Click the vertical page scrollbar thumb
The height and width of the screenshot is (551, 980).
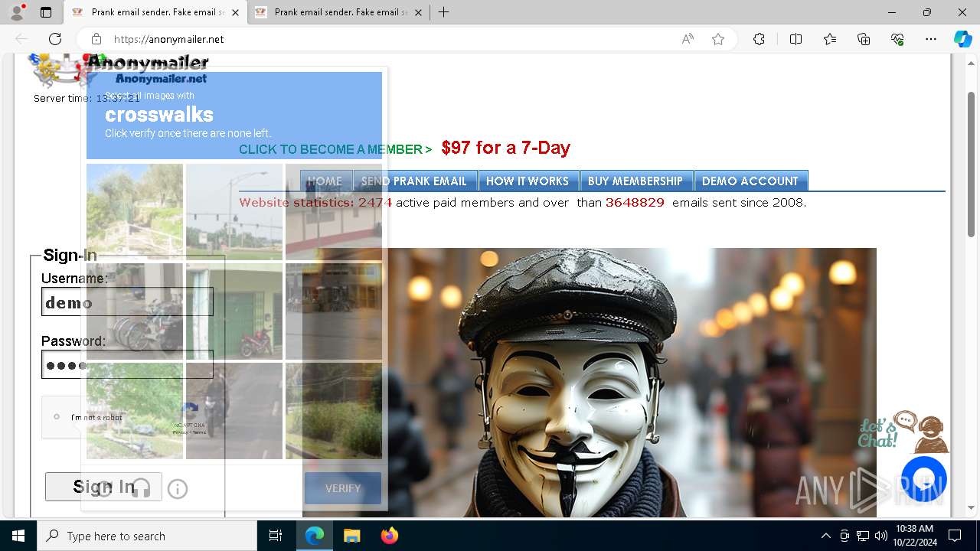click(972, 164)
